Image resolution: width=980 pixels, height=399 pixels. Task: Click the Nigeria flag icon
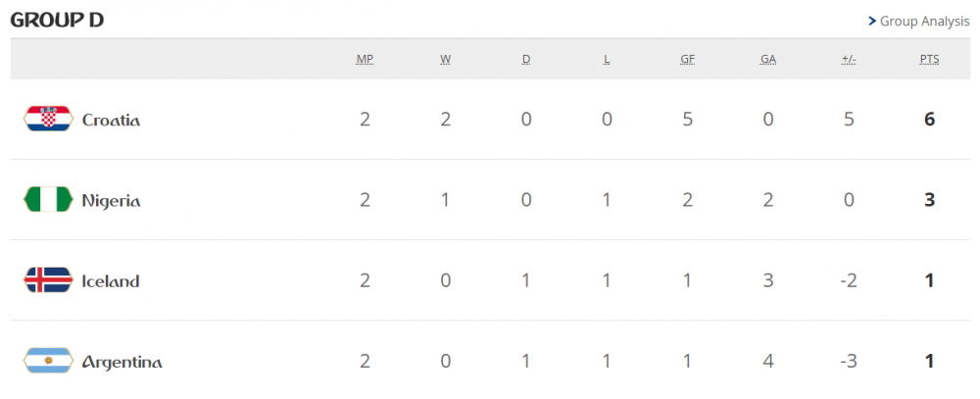point(48,200)
